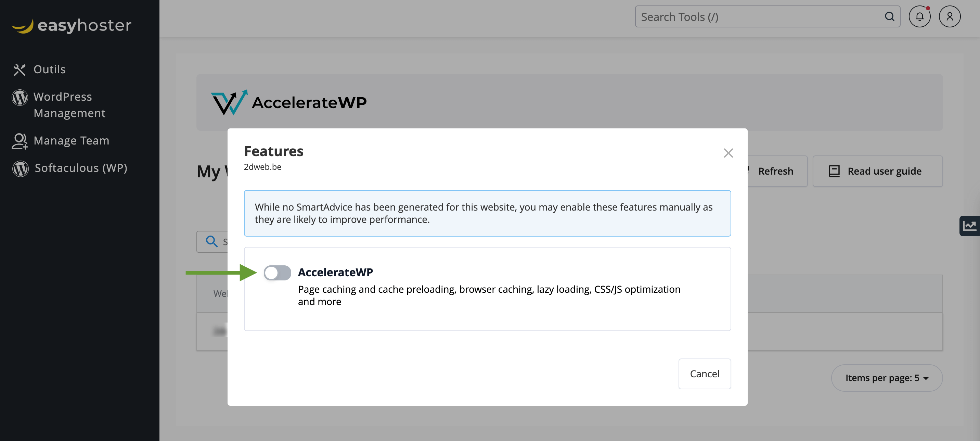The width and height of the screenshot is (980, 441).
Task: Go to WordPress Management in sidebar
Action: (69, 105)
